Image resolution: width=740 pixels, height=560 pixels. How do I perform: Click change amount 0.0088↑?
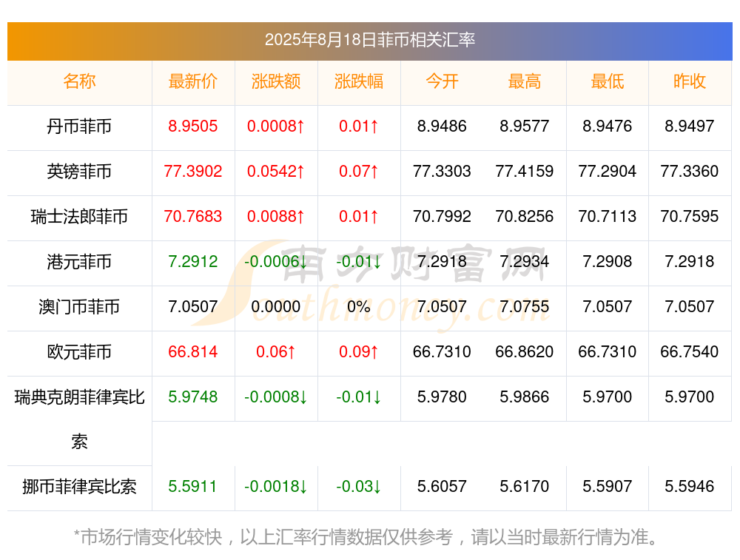click(275, 217)
